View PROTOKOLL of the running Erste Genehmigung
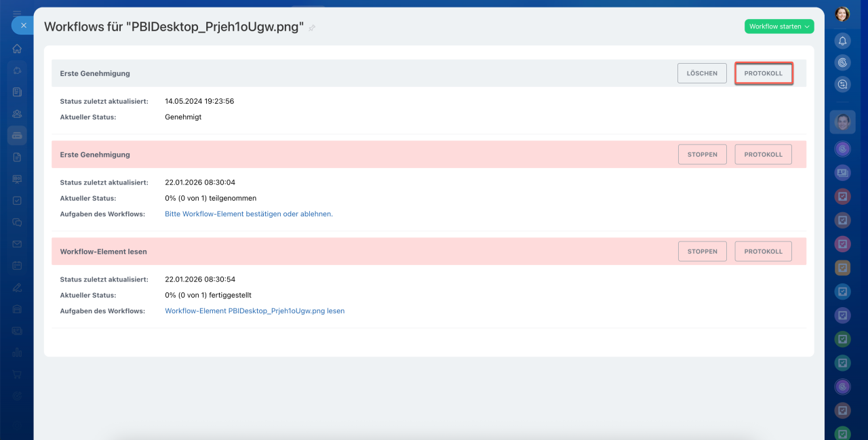868x440 pixels. tap(764, 155)
